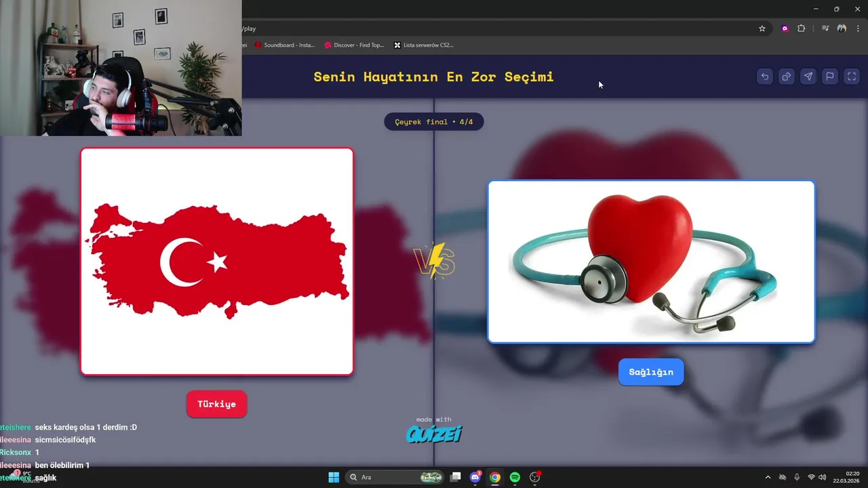Click the Quizei logo at bottom
868x488 pixels.
point(434,434)
